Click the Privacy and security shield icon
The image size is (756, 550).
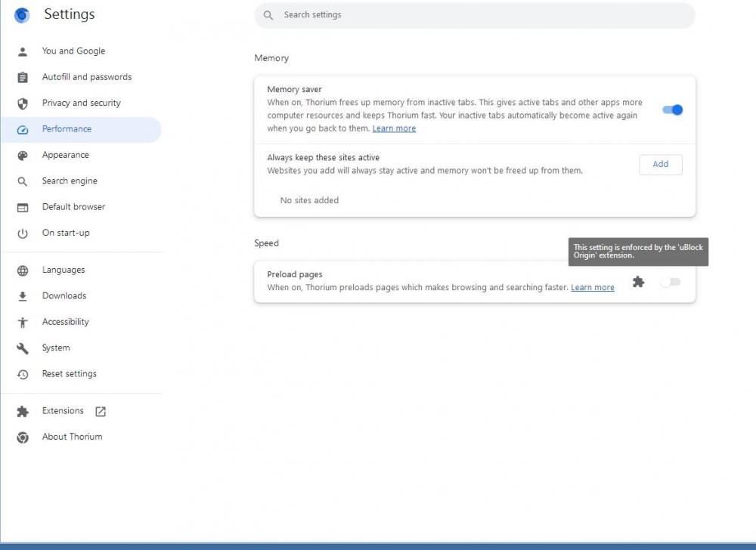click(x=23, y=104)
